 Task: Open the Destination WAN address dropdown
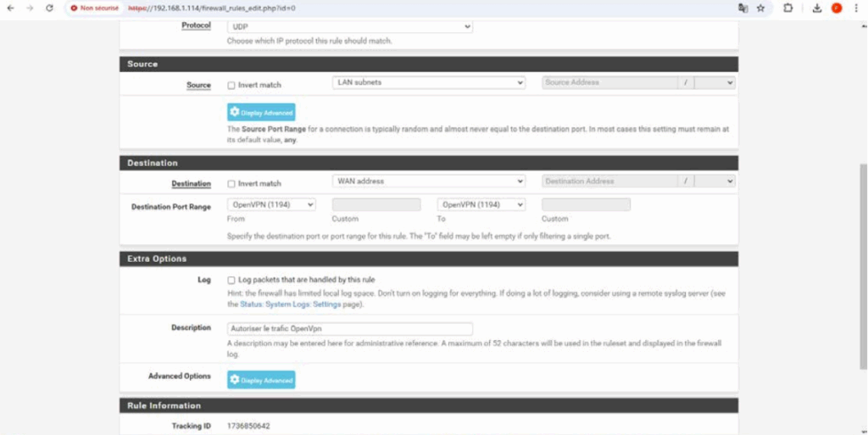click(428, 181)
